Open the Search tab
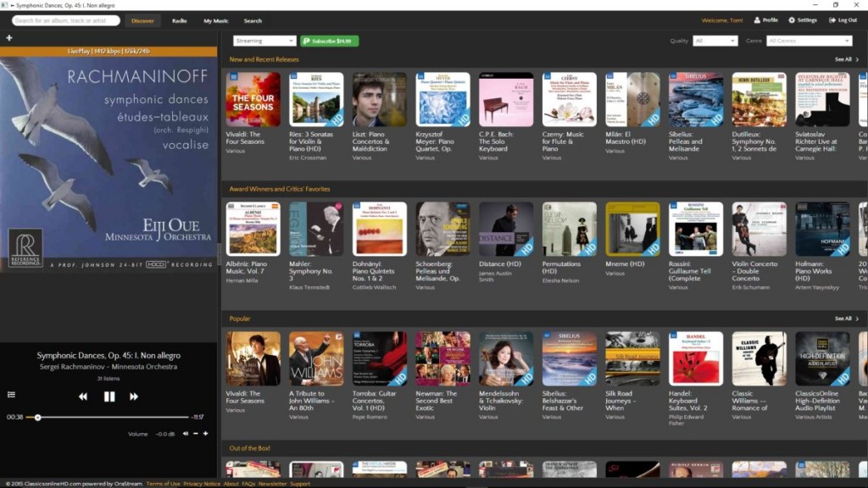868x488 pixels. point(253,20)
